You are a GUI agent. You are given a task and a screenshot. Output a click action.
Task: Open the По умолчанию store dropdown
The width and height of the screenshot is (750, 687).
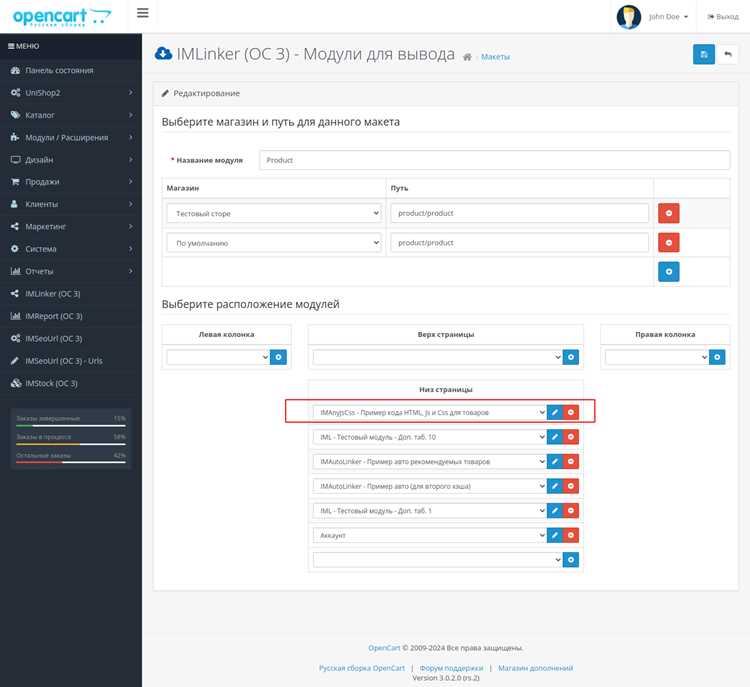(x=274, y=243)
